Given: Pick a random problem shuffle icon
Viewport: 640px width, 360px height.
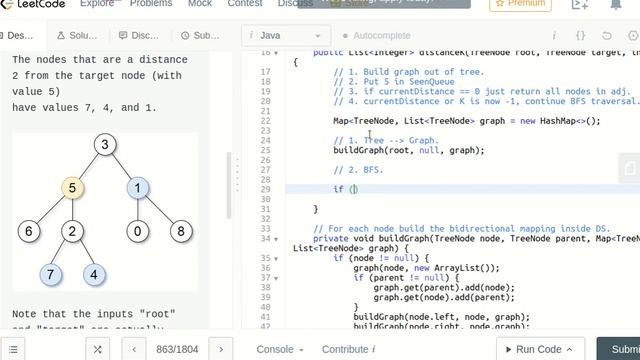Looking at the screenshot, I should 98,349.
